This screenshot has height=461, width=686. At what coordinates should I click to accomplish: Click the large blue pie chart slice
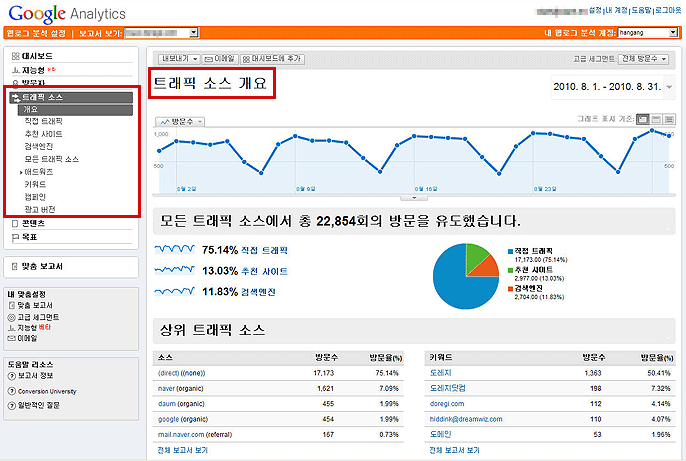tap(455, 284)
